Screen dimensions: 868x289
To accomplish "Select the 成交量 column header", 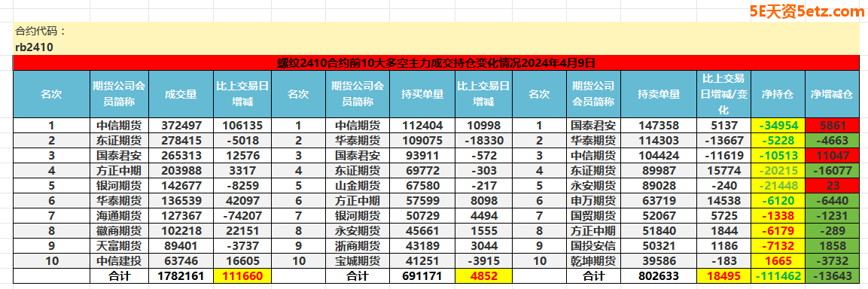I will 181,94.
